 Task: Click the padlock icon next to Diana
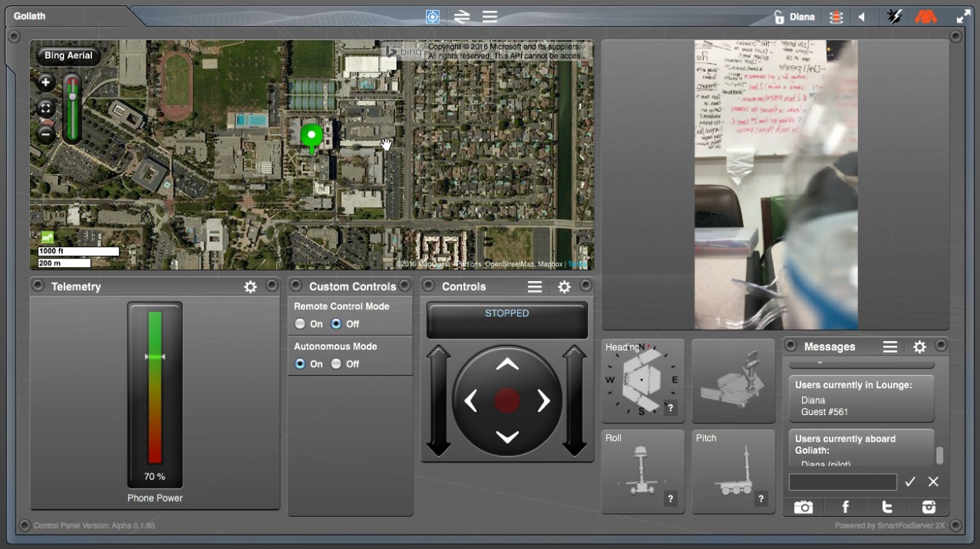[x=779, y=17]
